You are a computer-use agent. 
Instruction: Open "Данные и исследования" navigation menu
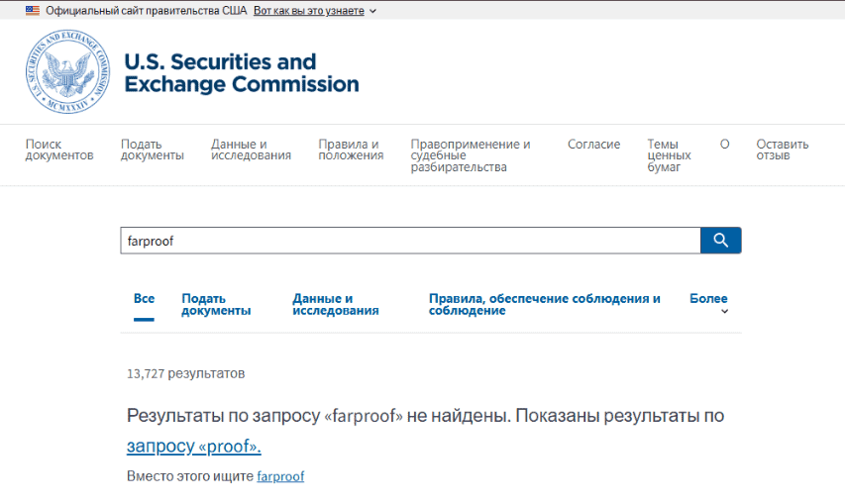(x=251, y=150)
